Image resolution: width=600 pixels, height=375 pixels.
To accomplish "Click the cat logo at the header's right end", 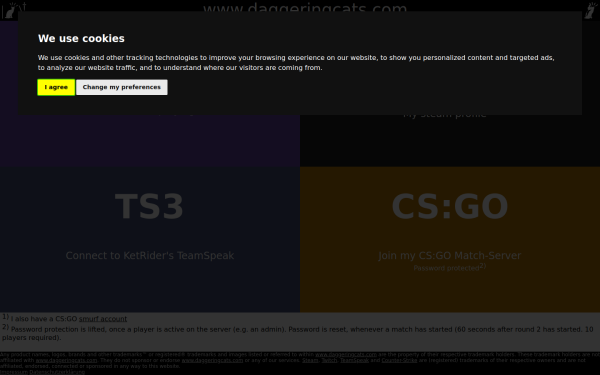I will pyautogui.click(x=591, y=10).
